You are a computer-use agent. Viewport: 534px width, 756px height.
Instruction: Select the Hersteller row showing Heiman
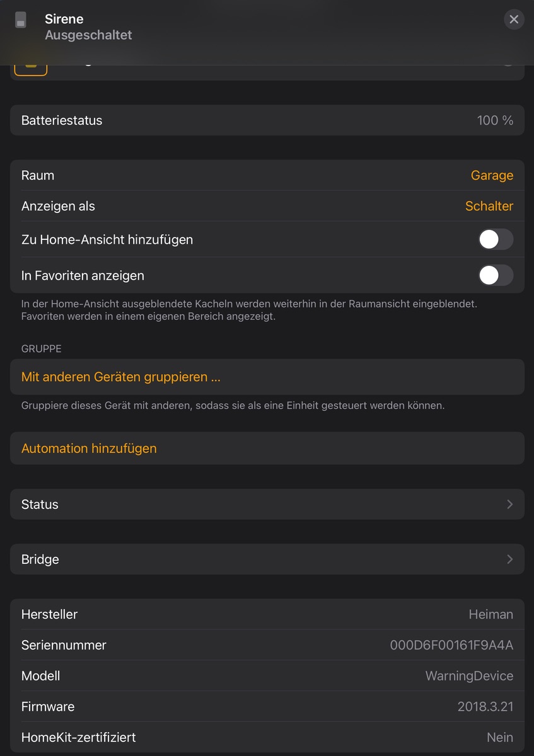(x=267, y=614)
